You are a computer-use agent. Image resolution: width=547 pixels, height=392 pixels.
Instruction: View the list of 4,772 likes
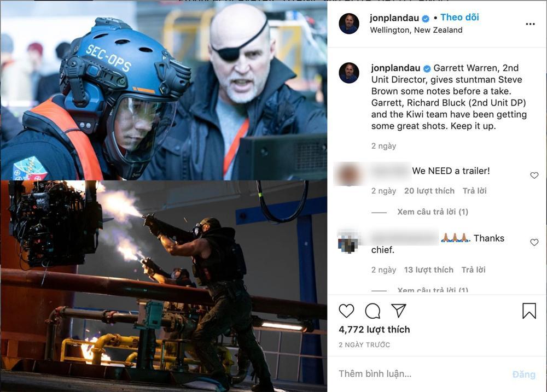[374, 330]
